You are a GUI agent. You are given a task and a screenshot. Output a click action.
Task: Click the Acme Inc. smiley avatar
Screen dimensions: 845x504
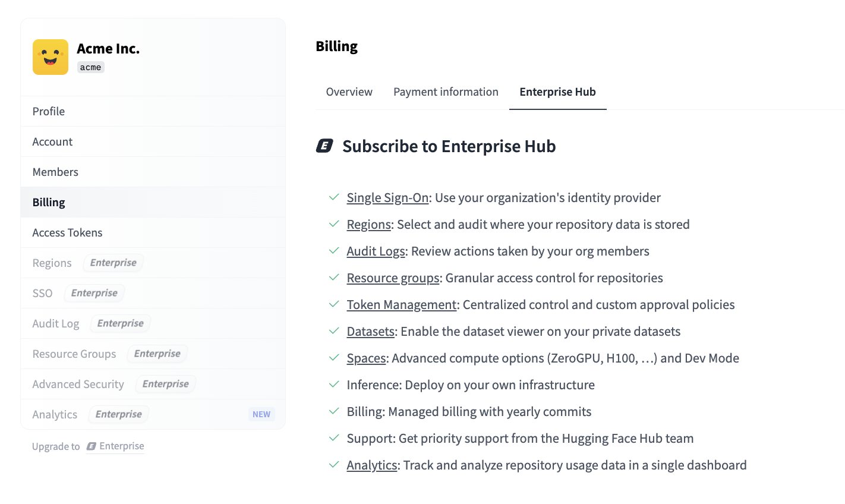51,57
